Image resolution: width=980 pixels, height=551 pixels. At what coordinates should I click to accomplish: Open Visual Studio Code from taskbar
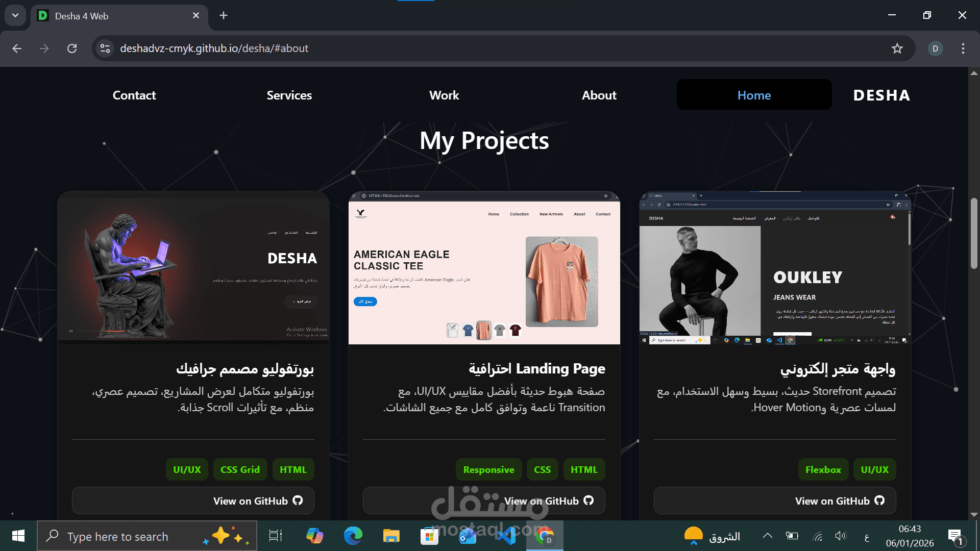tap(505, 536)
